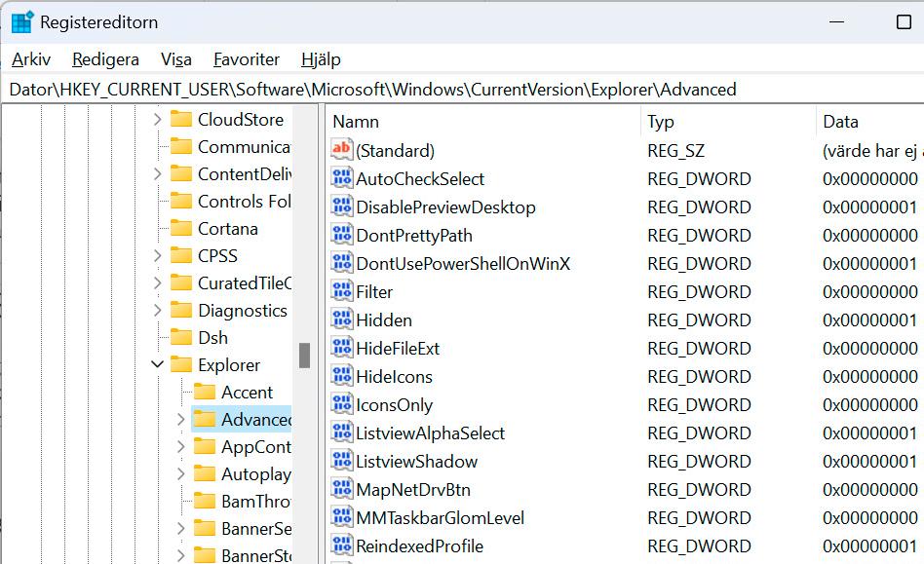Open the Arkiv menu
The image size is (924, 564).
click(x=31, y=59)
